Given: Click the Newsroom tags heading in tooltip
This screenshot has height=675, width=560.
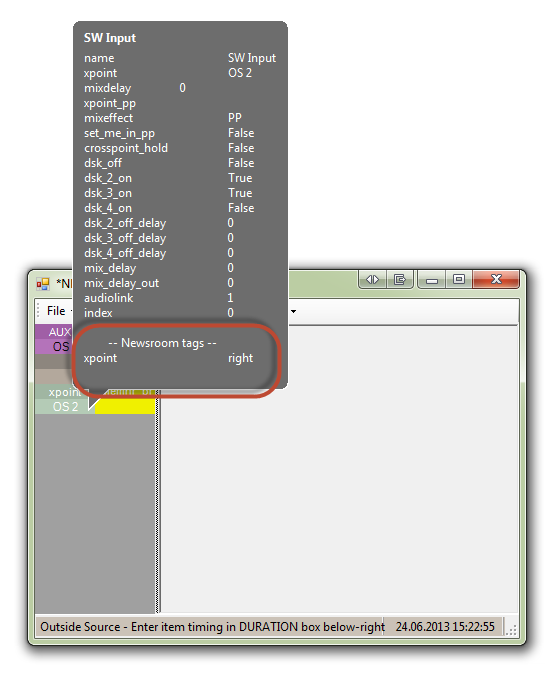Looking at the screenshot, I should tap(162, 343).
